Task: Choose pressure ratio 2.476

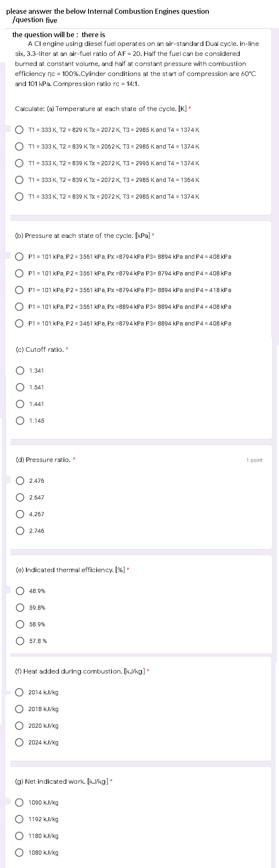Action: 20,480
